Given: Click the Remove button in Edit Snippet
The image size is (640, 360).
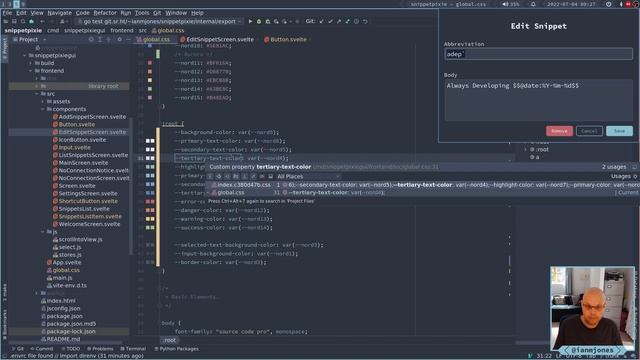Looking at the screenshot, I should point(559,131).
